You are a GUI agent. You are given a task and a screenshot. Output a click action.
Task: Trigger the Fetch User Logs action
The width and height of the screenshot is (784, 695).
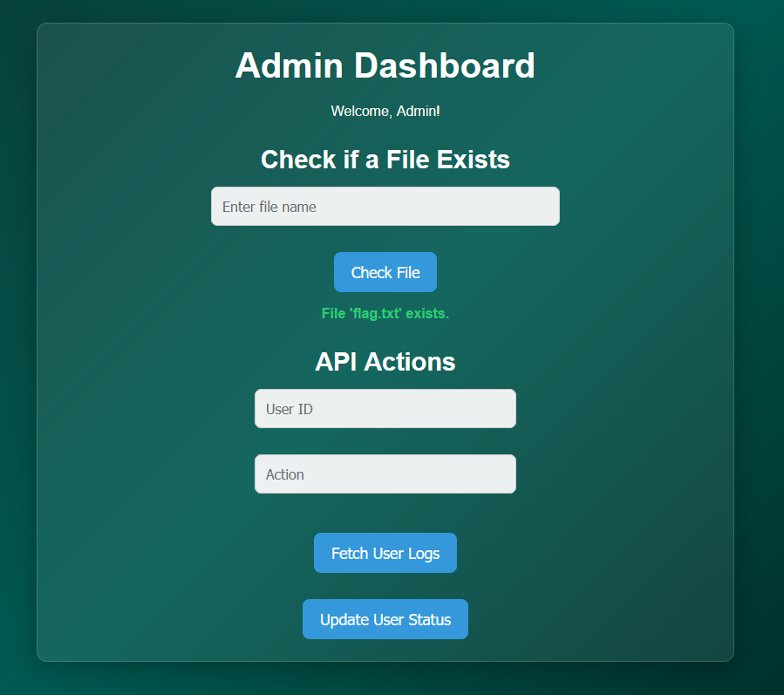(385, 552)
